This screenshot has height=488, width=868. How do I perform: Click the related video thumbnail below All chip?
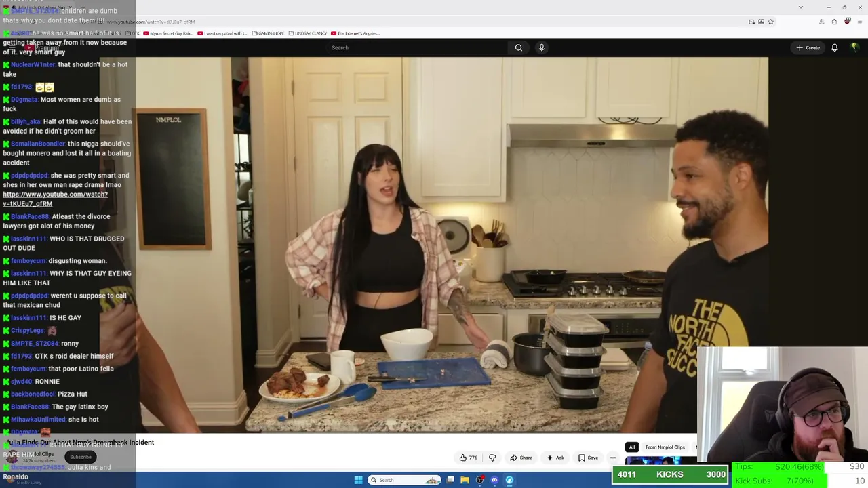[x=661, y=461]
